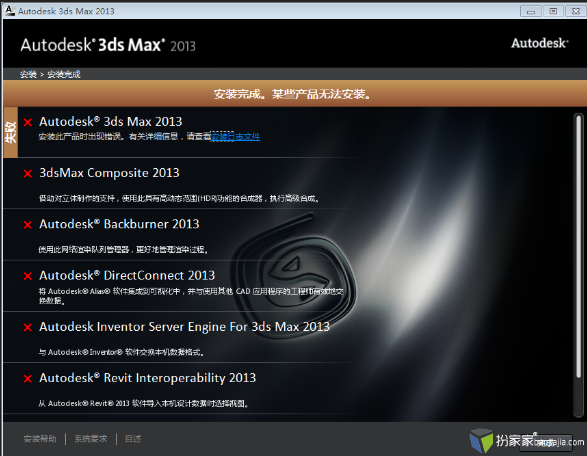The height and width of the screenshot is (456, 587).
Task: Click the Autodesk logo in the header
Action: point(540,43)
